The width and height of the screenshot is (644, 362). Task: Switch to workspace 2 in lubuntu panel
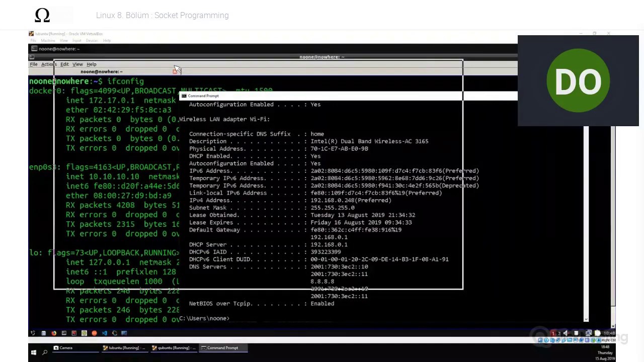pyautogui.click(x=559, y=333)
